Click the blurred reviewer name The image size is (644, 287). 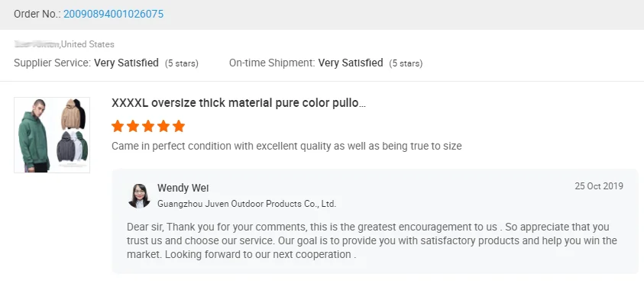click(37, 44)
